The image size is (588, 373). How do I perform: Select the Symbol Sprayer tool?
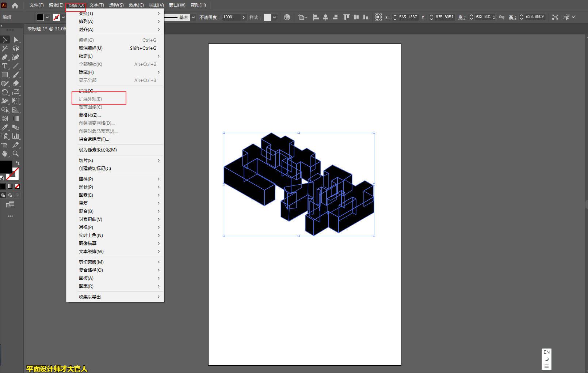click(5, 136)
